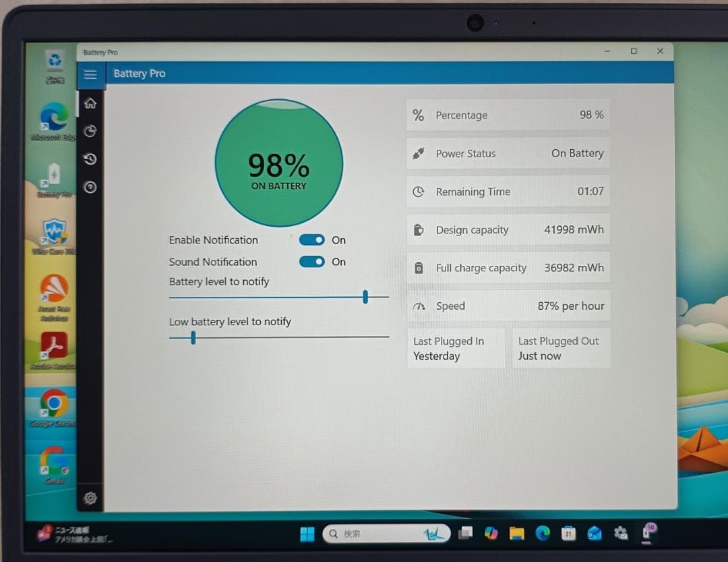Open Battery Pro settings via the gear icon
The image size is (728, 562).
(90, 497)
